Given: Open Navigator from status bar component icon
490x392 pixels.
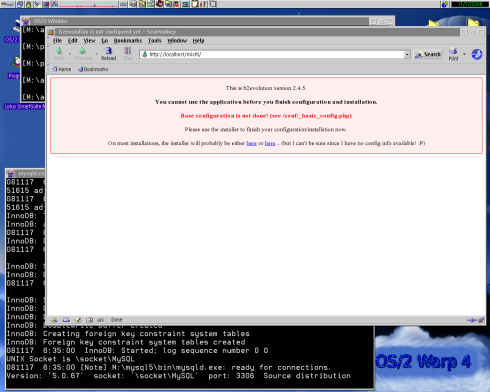Looking at the screenshot, I should pyautogui.click(x=54, y=320).
